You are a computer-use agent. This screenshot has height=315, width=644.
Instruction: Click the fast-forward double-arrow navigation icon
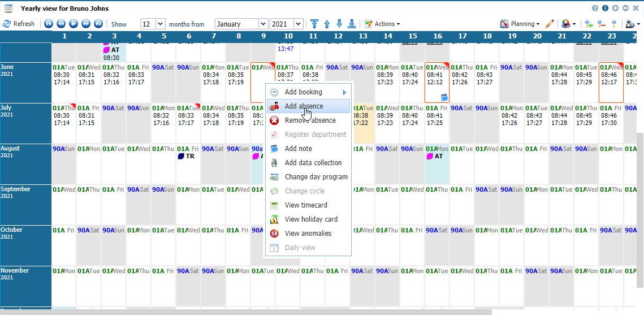86,24
